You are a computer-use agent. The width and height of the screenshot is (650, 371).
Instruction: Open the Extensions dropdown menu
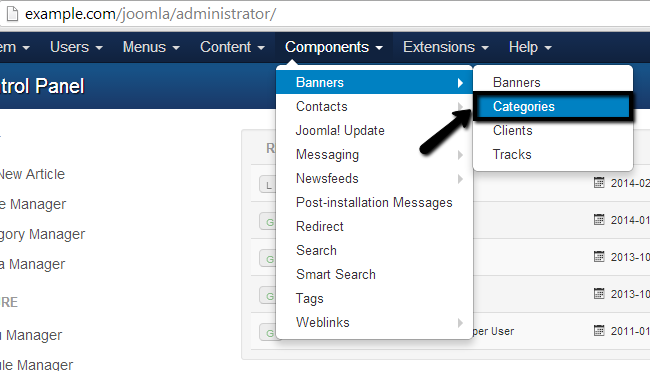click(446, 47)
